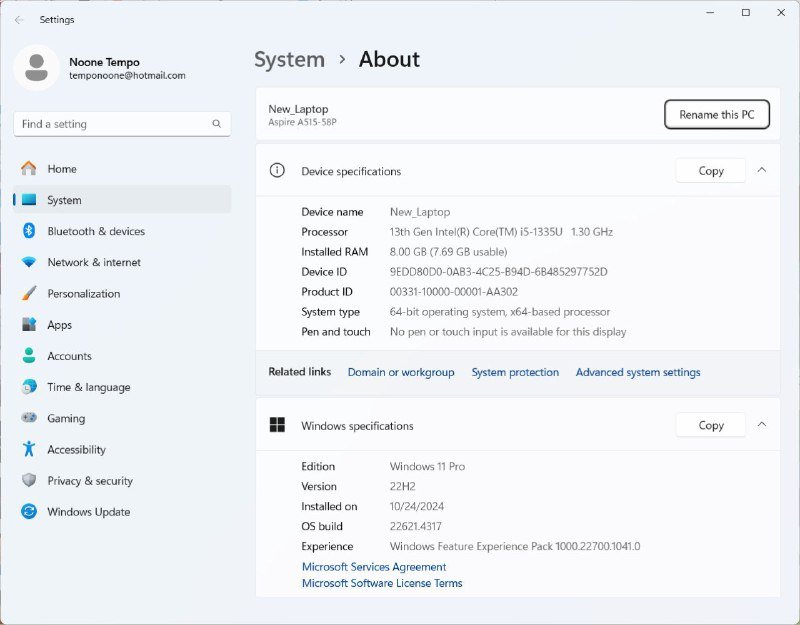Open Accounts settings

(122, 356)
